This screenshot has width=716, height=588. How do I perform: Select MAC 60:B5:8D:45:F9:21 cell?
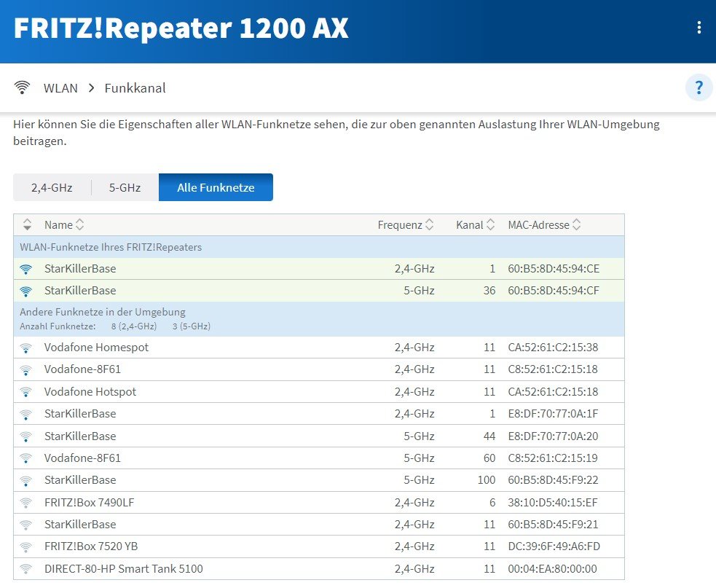[x=553, y=524]
